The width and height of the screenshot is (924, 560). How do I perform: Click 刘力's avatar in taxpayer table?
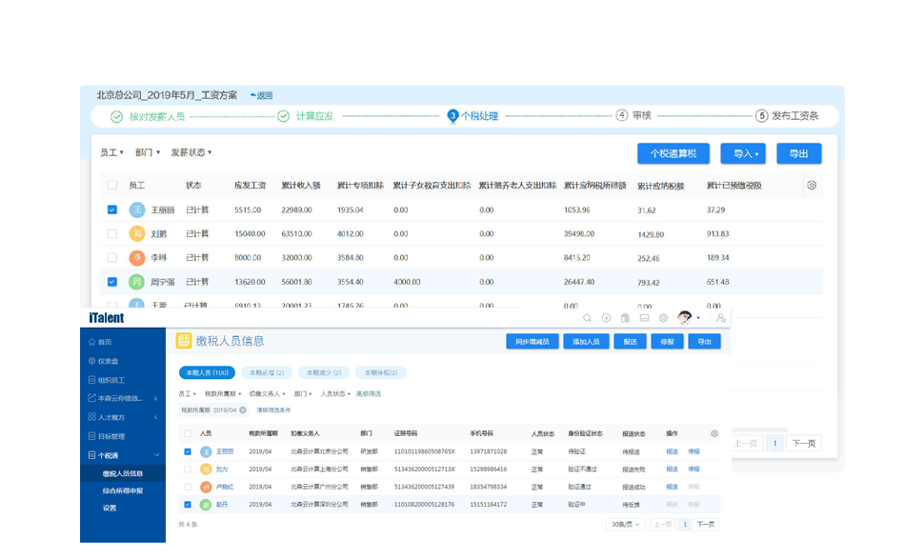[206, 470]
